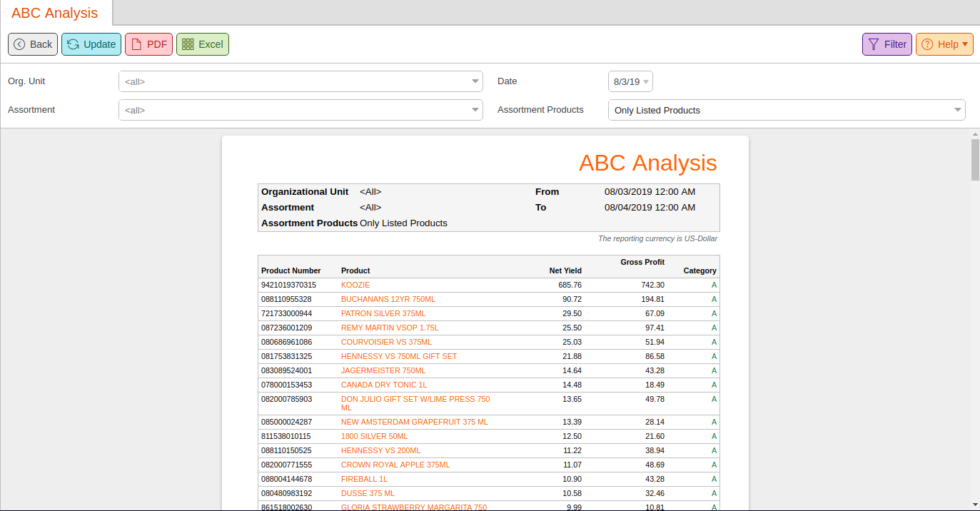980x511 pixels.
Task: Open JAGERMEISTER 750ML product link
Action: pos(383,370)
